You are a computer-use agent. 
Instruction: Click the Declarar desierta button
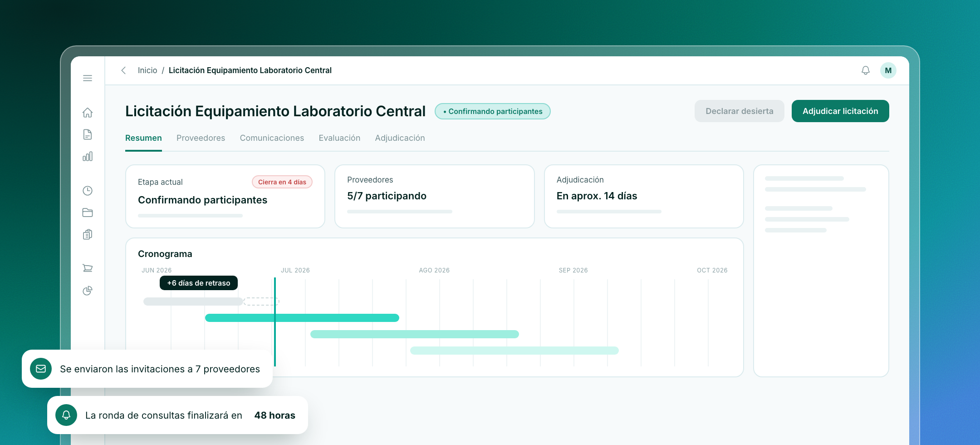tap(740, 111)
